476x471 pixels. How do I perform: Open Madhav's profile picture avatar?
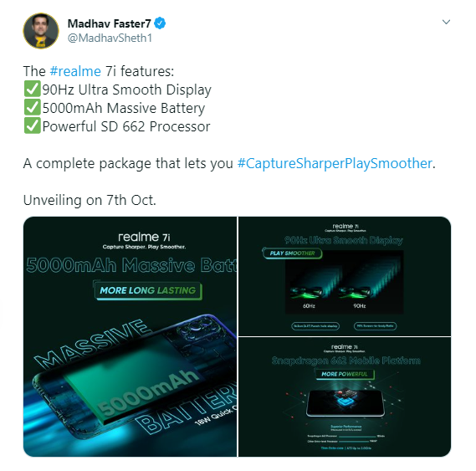41,31
